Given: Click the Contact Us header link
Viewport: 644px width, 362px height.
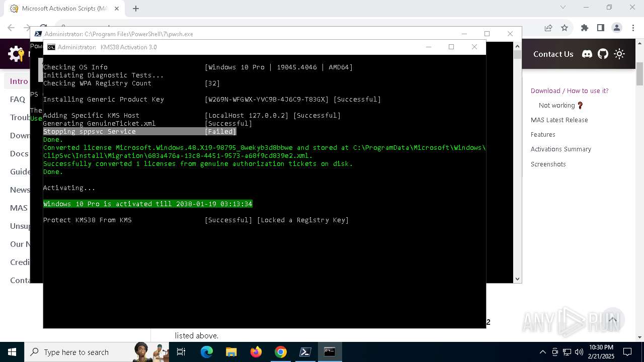Looking at the screenshot, I should tap(553, 54).
